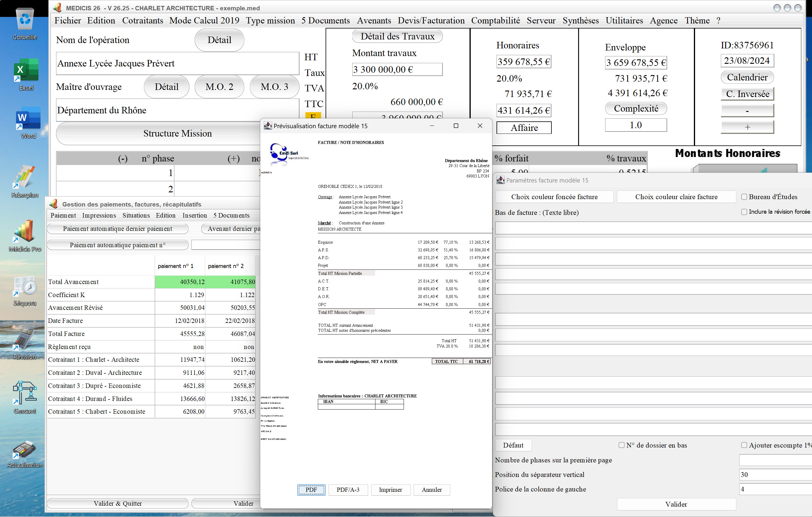This screenshot has width=812, height=517.
Task: Tick Inclure la révision forcée
Action: 744,212
